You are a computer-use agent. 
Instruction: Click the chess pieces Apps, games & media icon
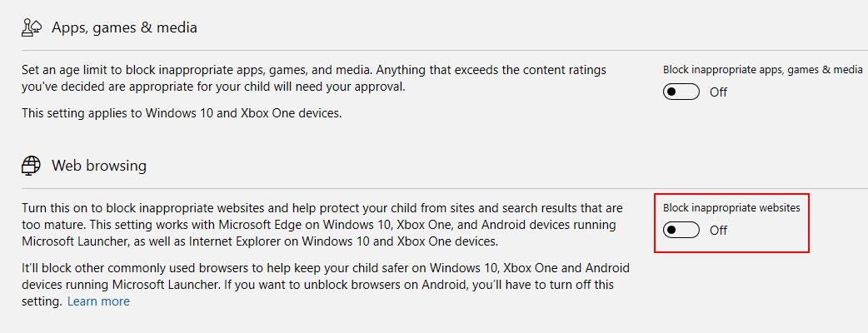(x=32, y=27)
